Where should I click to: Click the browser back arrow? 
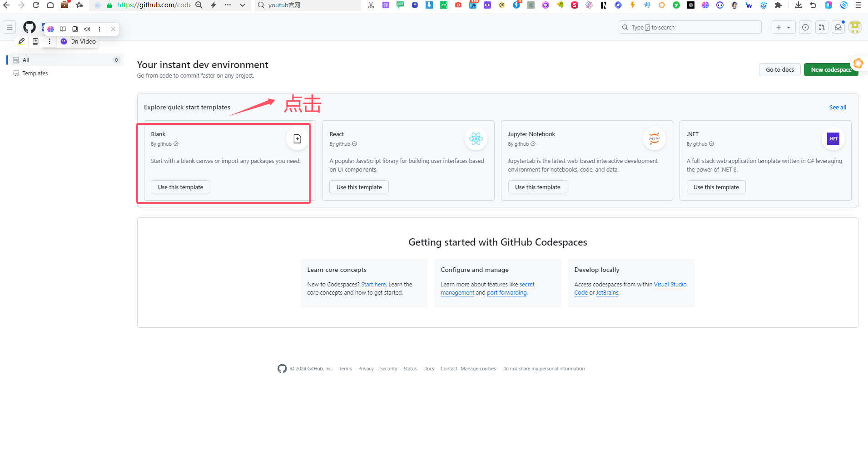[x=6, y=5]
